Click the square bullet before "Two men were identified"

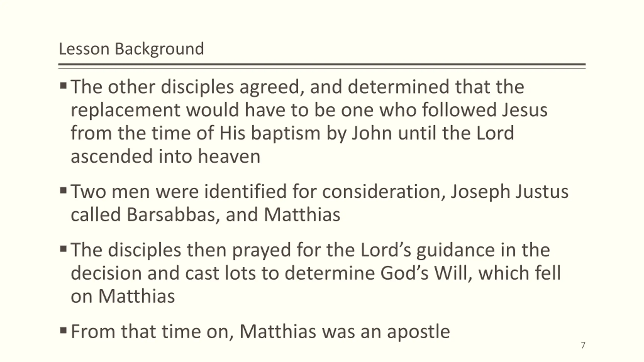click(x=63, y=191)
